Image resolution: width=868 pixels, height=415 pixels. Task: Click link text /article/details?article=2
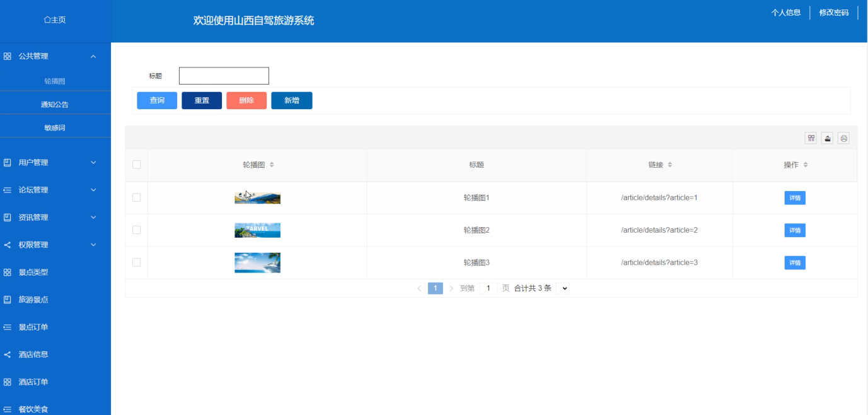(659, 230)
